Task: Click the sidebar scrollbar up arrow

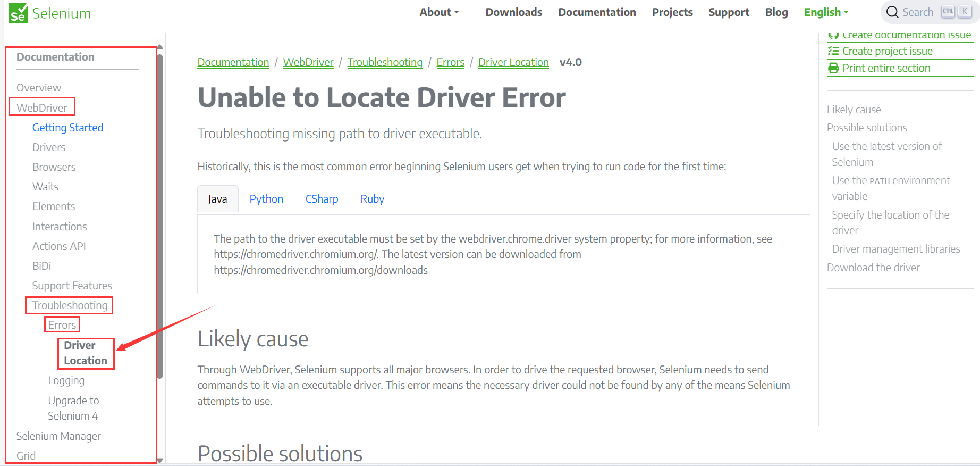Action: click(x=160, y=47)
